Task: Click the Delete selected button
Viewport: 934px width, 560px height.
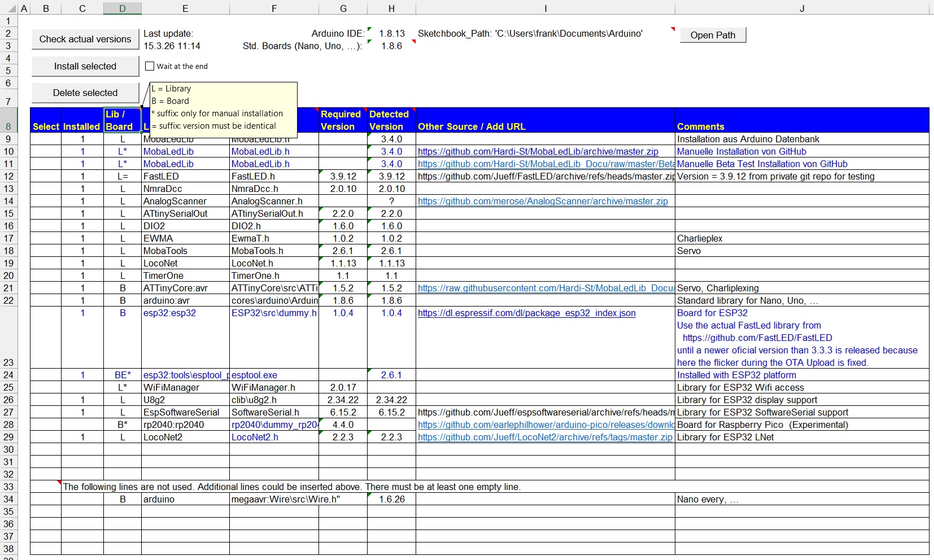Action: [85, 93]
